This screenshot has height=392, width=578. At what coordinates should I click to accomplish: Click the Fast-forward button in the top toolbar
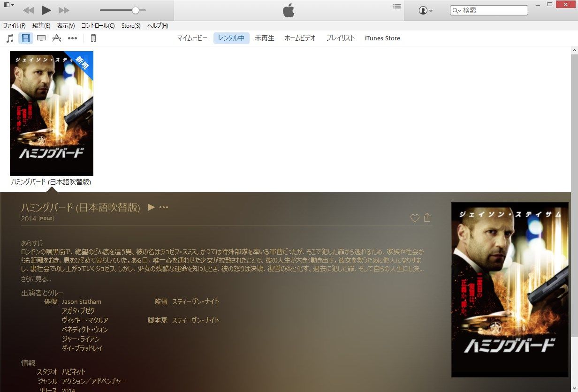point(64,10)
